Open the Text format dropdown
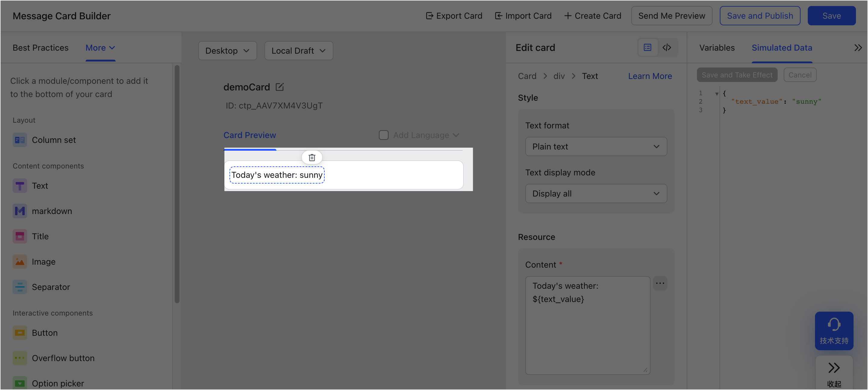The width and height of the screenshot is (868, 390). click(596, 146)
